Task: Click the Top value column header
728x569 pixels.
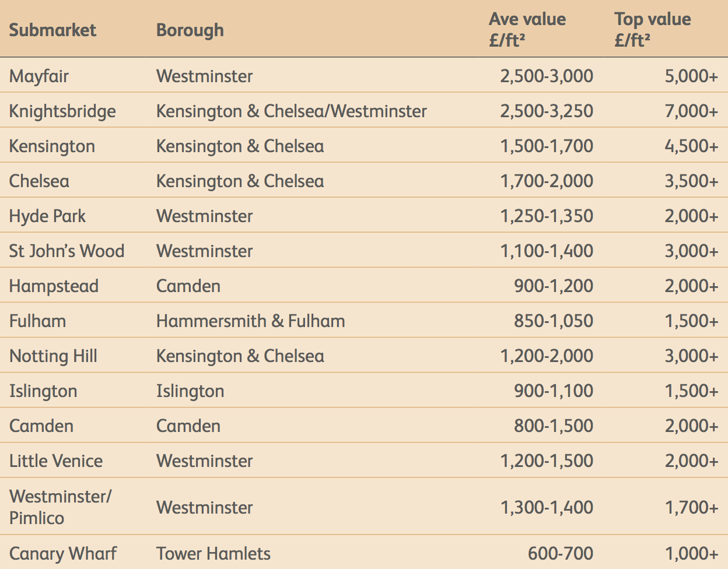Action: pos(652,29)
